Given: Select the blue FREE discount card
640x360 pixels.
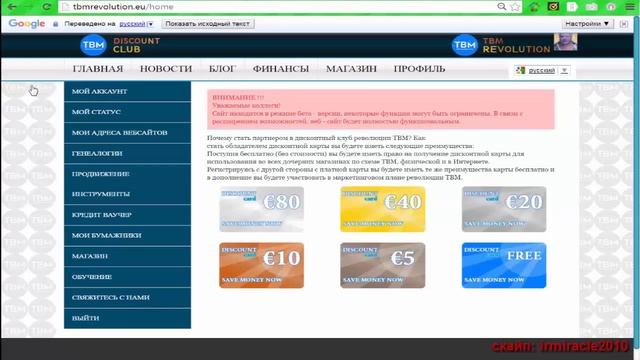Looking at the screenshot, I should coord(504,265).
